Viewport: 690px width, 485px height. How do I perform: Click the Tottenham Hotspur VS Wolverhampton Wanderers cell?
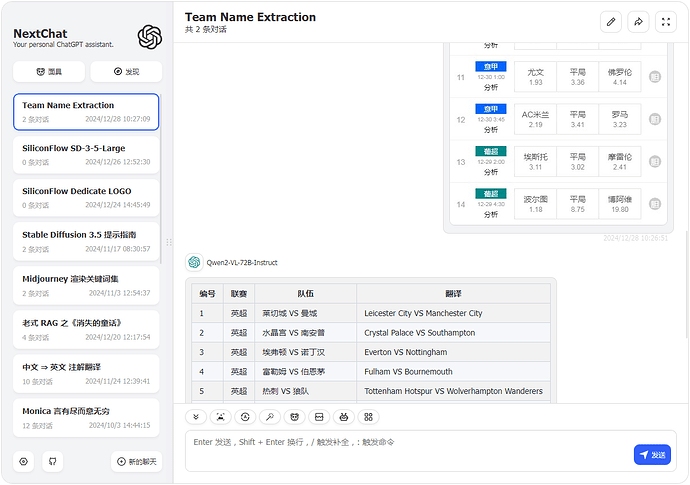tap(453, 391)
